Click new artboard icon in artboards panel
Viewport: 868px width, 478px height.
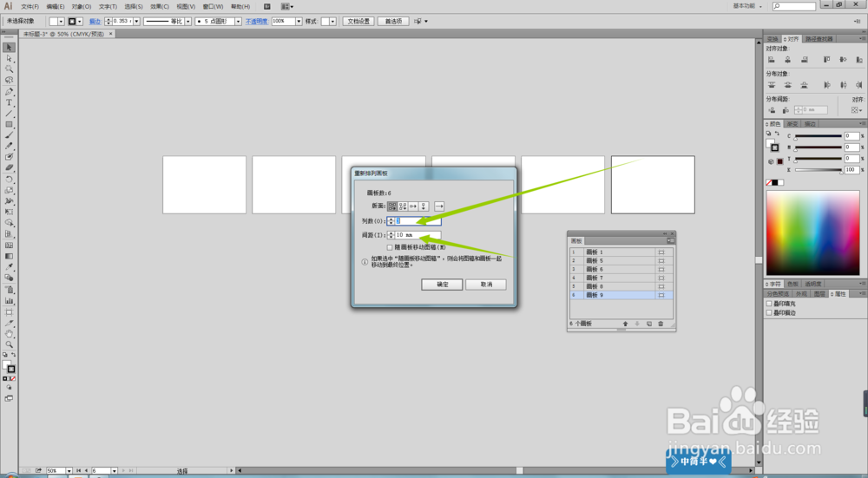648,324
